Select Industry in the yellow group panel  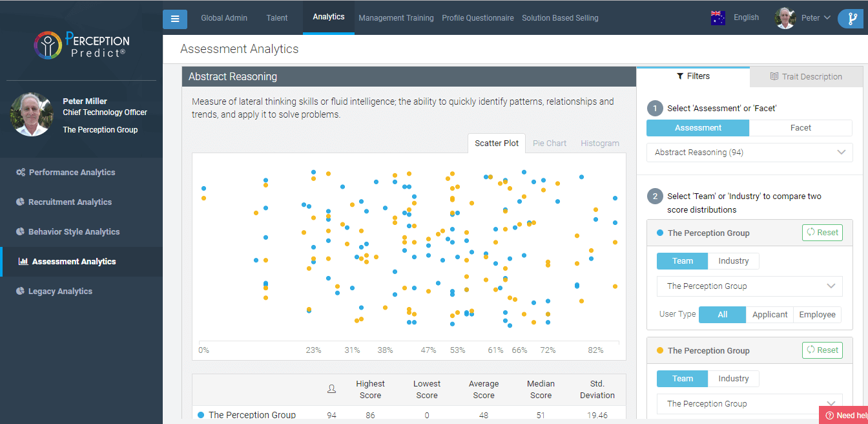[734, 379]
